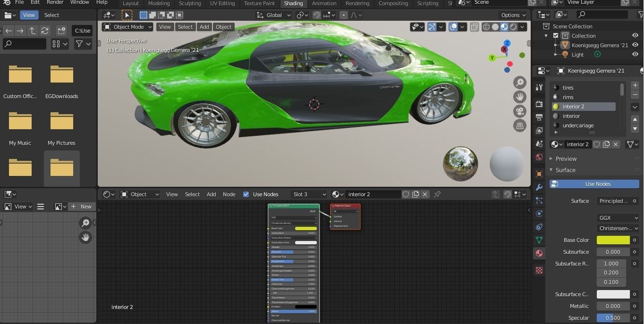Select the Tool properties tab icon
644x324 pixels.
click(x=539, y=87)
